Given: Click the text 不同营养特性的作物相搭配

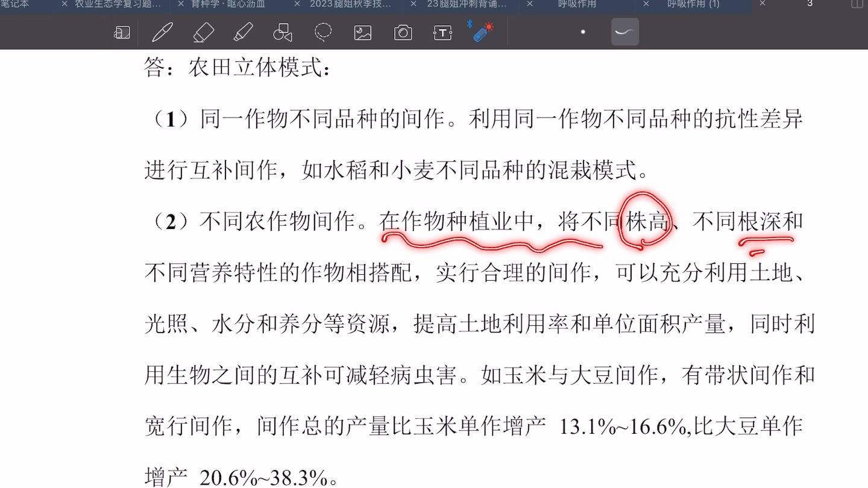Looking at the screenshot, I should (278, 273).
